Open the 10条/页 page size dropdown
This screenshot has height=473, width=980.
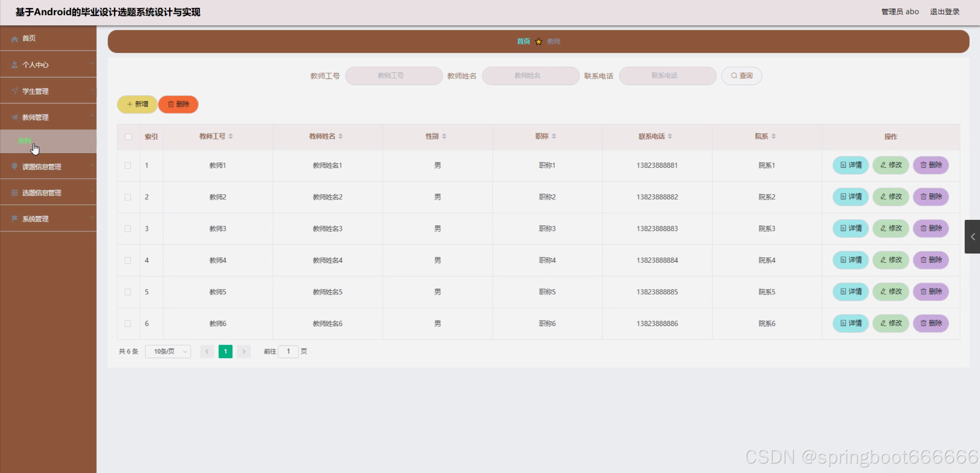click(x=168, y=351)
